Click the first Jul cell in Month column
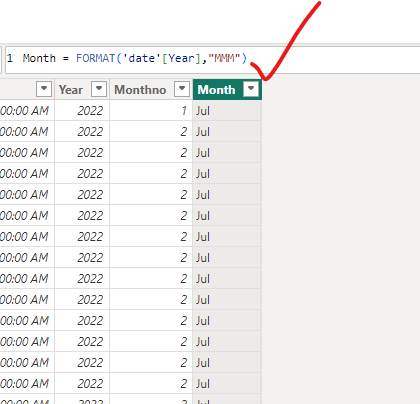The height and width of the screenshot is (404, 420). (x=227, y=111)
